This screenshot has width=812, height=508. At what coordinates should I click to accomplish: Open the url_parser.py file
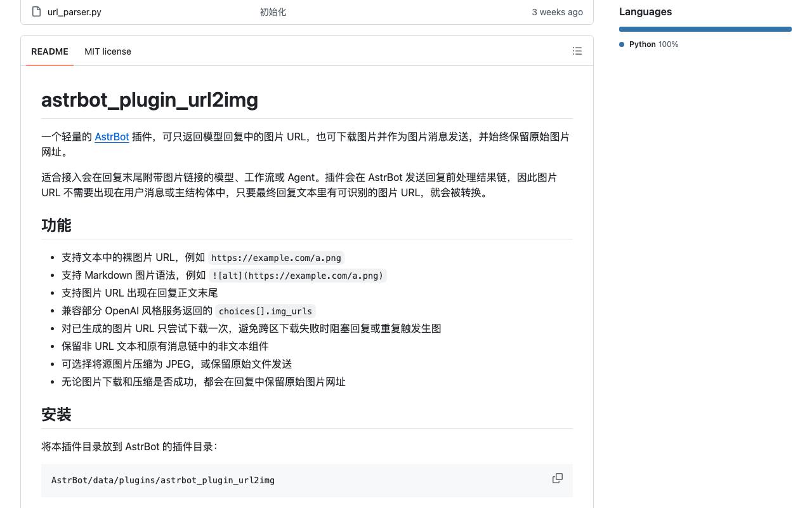point(74,12)
